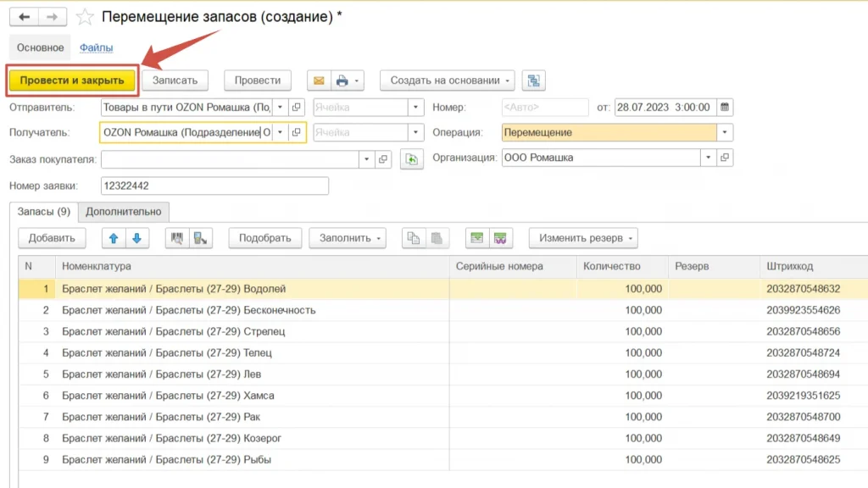This screenshot has width=868, height=488.
Task: Click the copy rows icon
Action: pos(413,238)
